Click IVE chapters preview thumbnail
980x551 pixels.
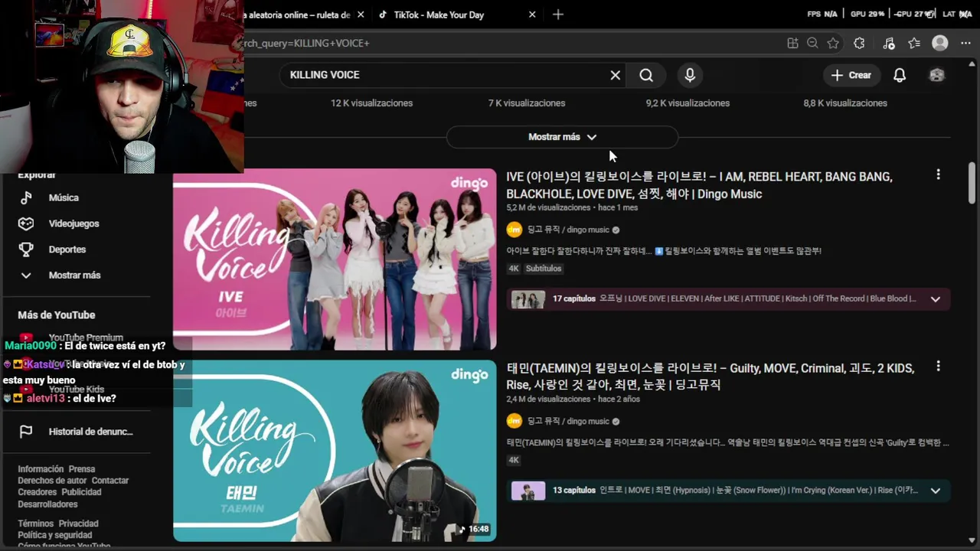528,299
